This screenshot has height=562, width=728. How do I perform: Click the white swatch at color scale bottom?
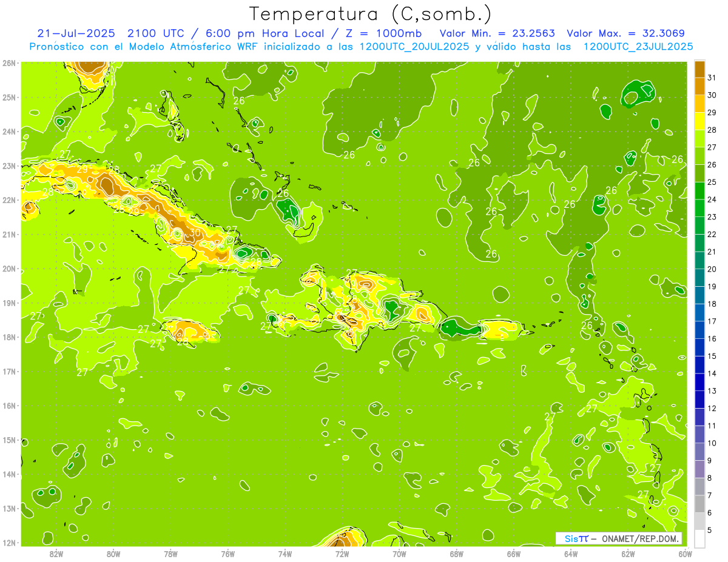pos(699,538)
